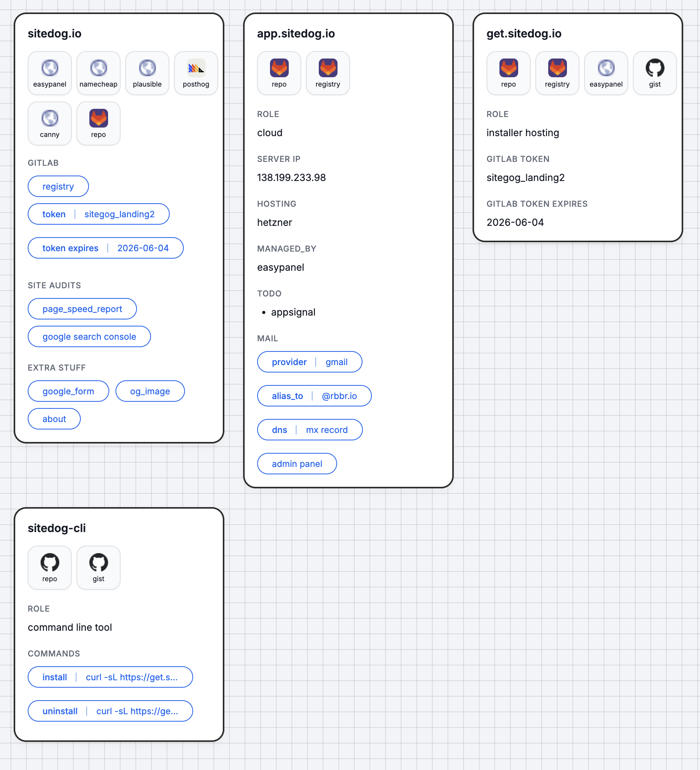The height and width of the screenshot is (770, 700).
Task: Open namecheap globe icon tile
Action: pyautogui.click(x=98, y=73)
